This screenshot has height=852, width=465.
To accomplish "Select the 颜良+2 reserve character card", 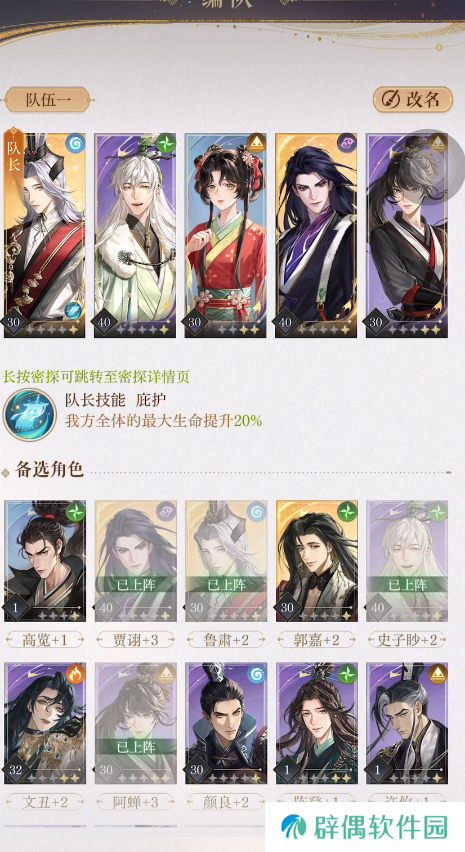I will point(225,723).
